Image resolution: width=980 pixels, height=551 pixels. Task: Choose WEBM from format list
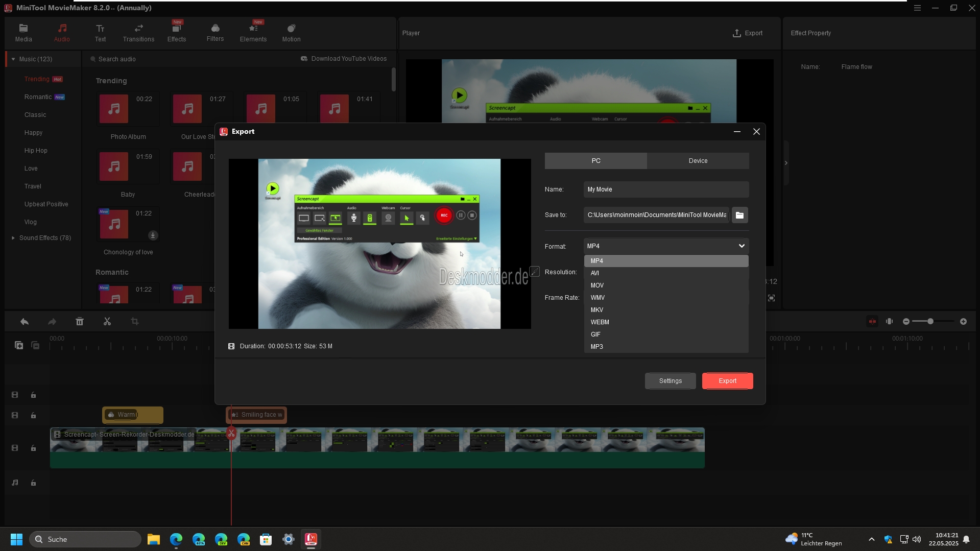[x=666, y=322]
